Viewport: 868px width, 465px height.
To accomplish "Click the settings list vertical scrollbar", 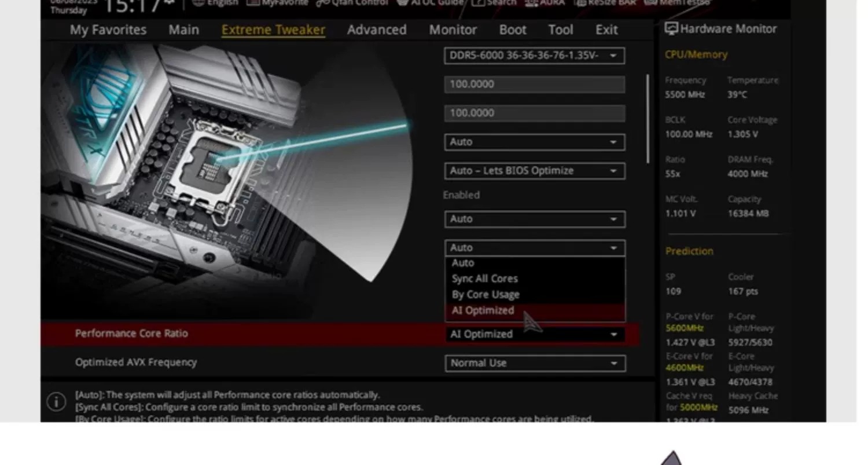I will coord(648,119).
